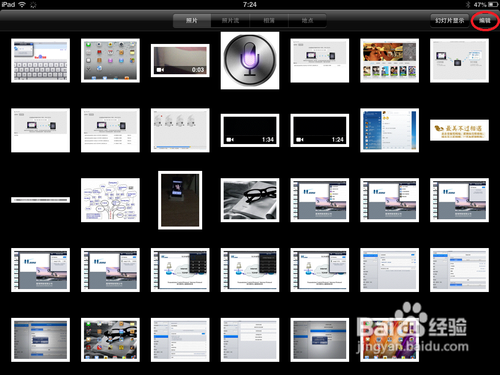Tap the loading spinner in status bar
This screenshot has height=375, width=500.
pos(33,5)
